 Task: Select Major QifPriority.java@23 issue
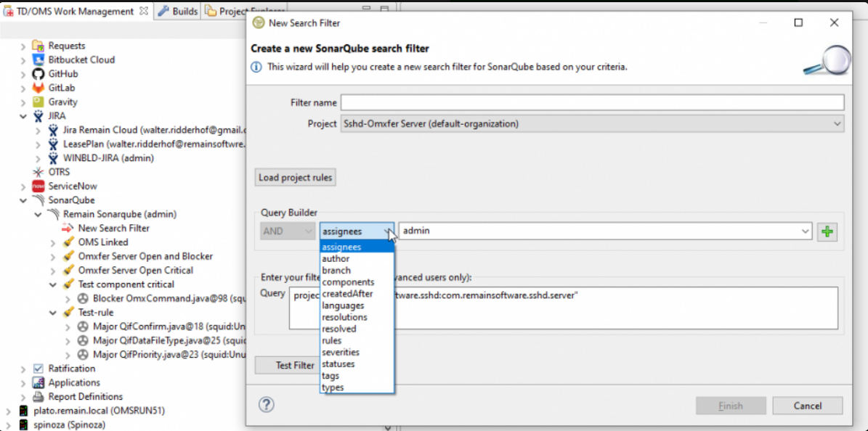point(169,355)
